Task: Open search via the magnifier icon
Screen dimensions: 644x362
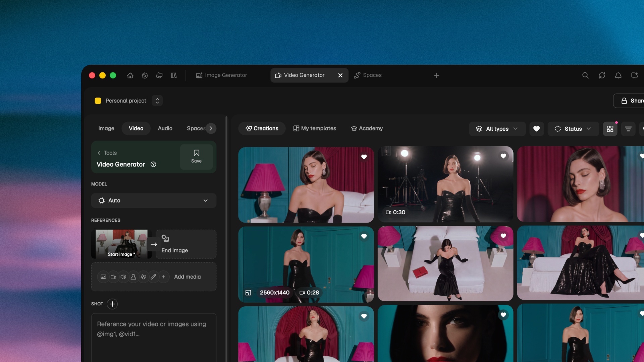Action: pos(585,75)
